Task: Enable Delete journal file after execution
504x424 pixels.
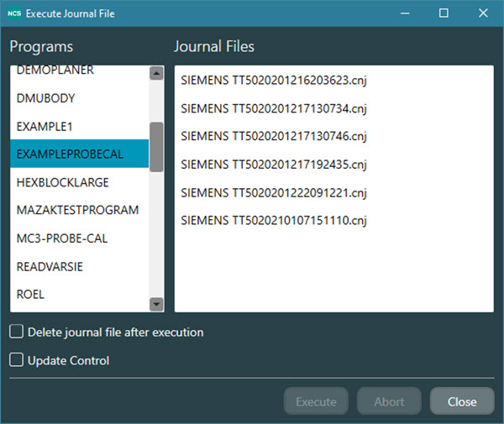Action: [x=17, y=332]
